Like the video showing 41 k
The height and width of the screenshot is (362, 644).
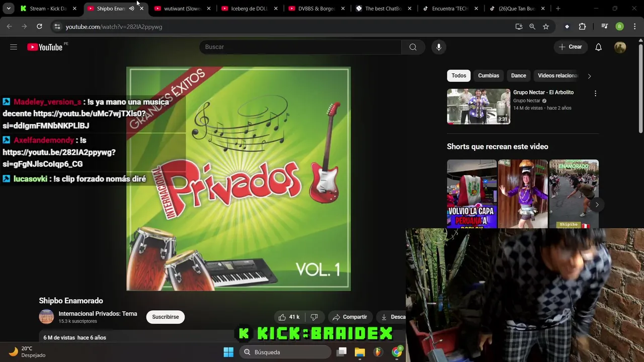point(289,317)
